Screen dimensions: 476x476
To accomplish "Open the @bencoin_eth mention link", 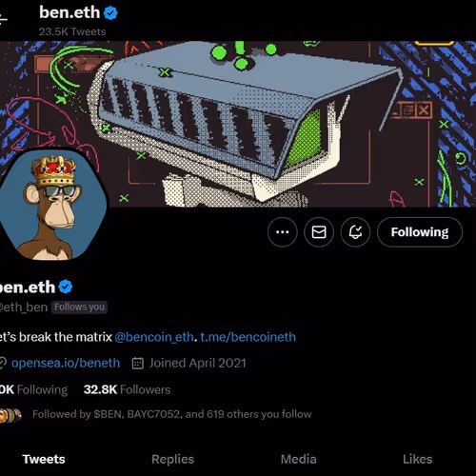I will coord(154,337).
